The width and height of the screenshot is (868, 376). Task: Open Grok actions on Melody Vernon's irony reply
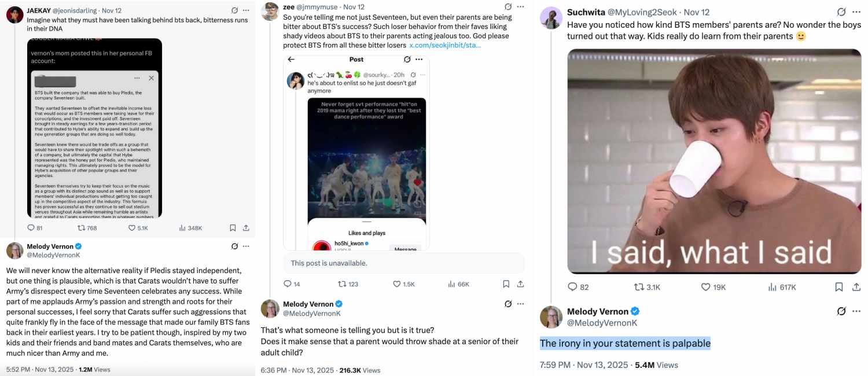coord(840,311)
